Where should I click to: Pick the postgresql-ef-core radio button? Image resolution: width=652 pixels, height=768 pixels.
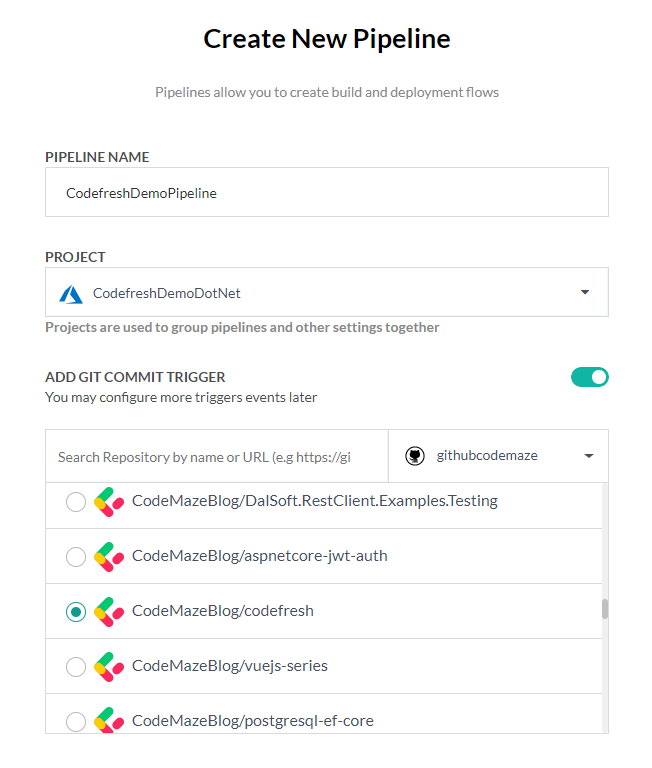click(76, 721)
